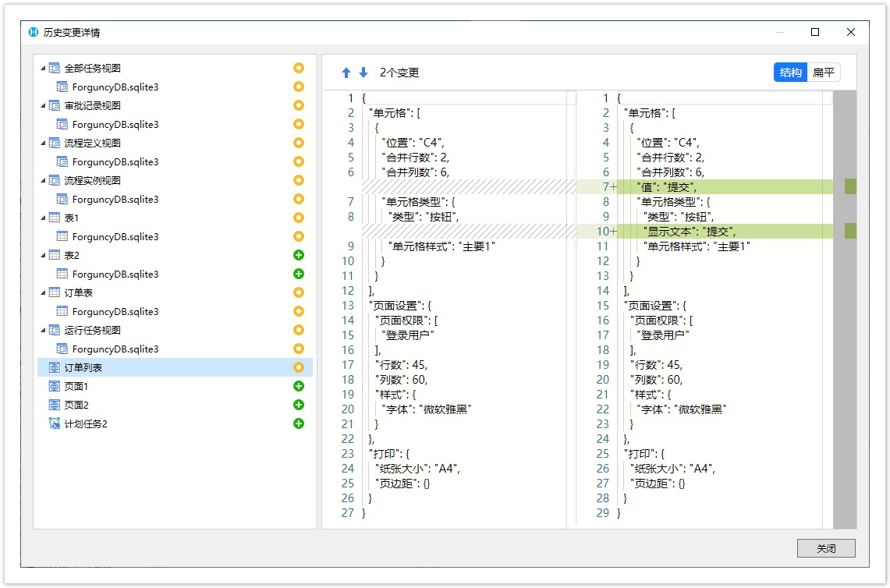890x588 pixels.
Task: Click the green added badge beside 表2
Action: 298,255
